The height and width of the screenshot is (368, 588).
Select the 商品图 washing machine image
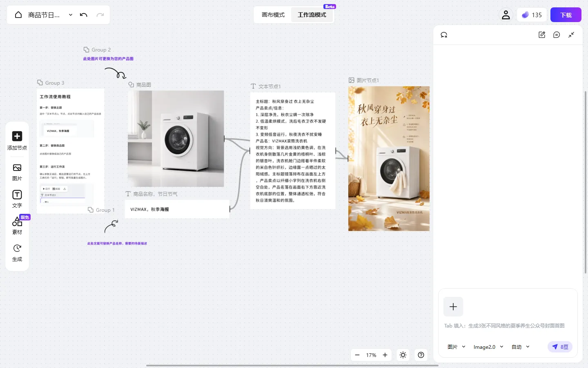click(176, 139)
